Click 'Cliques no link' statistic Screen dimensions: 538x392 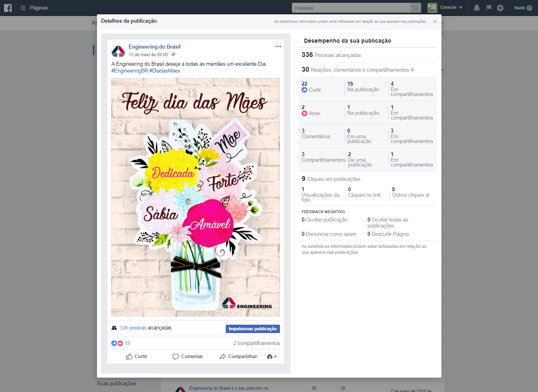click(x=365, y=192)
